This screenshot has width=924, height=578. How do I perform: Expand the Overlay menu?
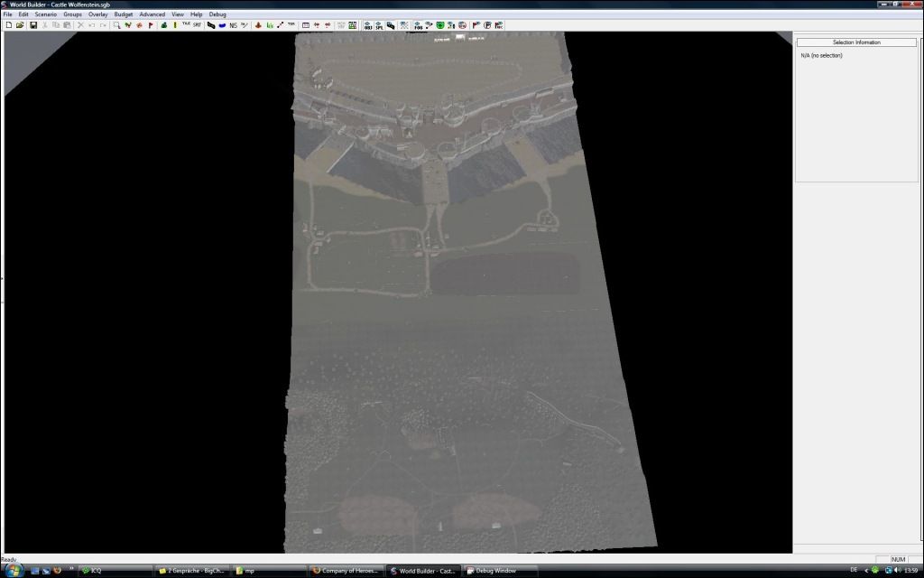pyautogui.click(x=97, y=14)
